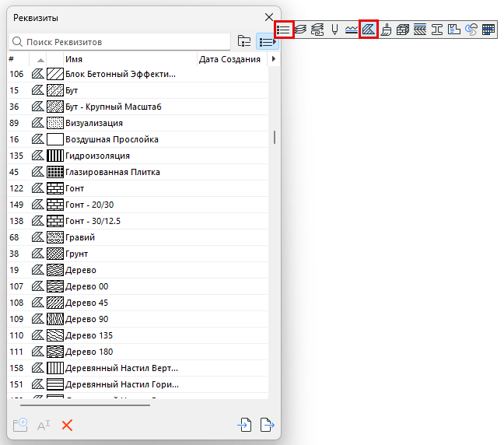Click the Грунт fill pattern preview
The image size is (504, 445).
point(55,254)
